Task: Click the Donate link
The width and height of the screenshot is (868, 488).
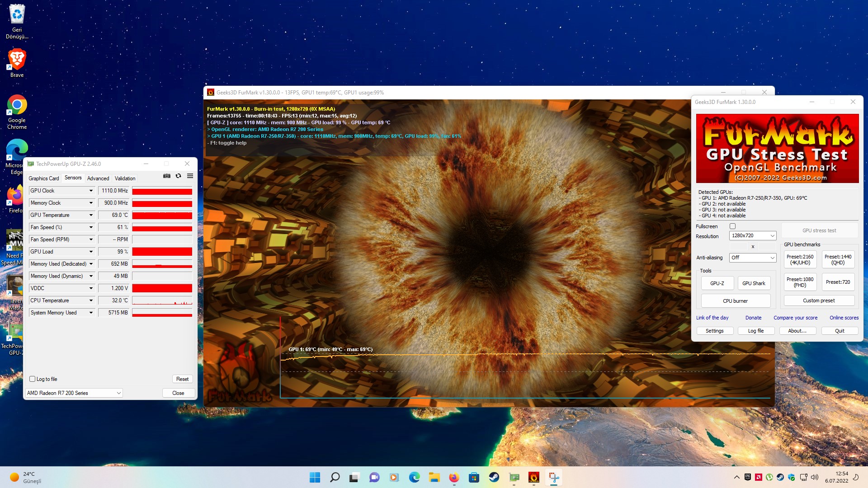Action: 754,318
